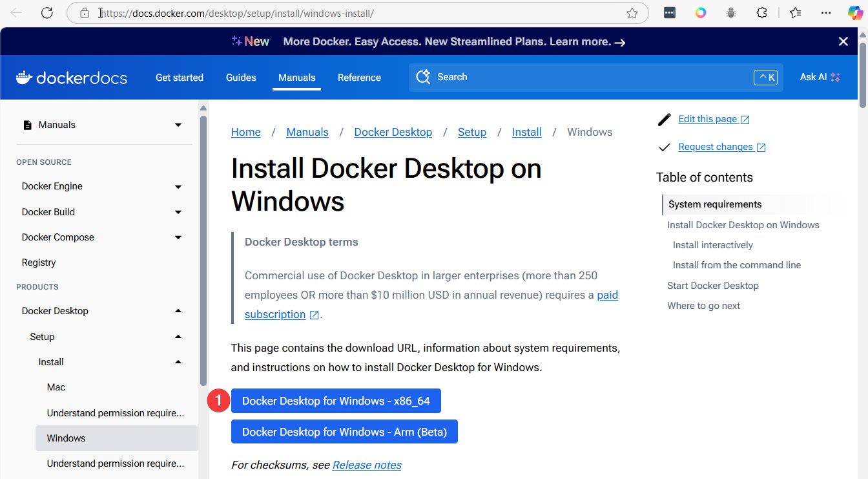Open the Copilot icon in toolbar
Viewport: 868px width, 479px height.
pyautogui.click(x=855, y=13)
